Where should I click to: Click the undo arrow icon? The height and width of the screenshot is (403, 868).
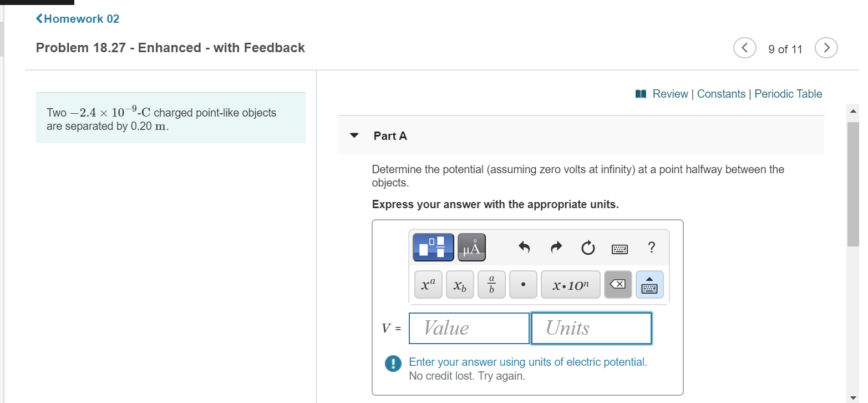pyautogui.click(x=524, y=247)
